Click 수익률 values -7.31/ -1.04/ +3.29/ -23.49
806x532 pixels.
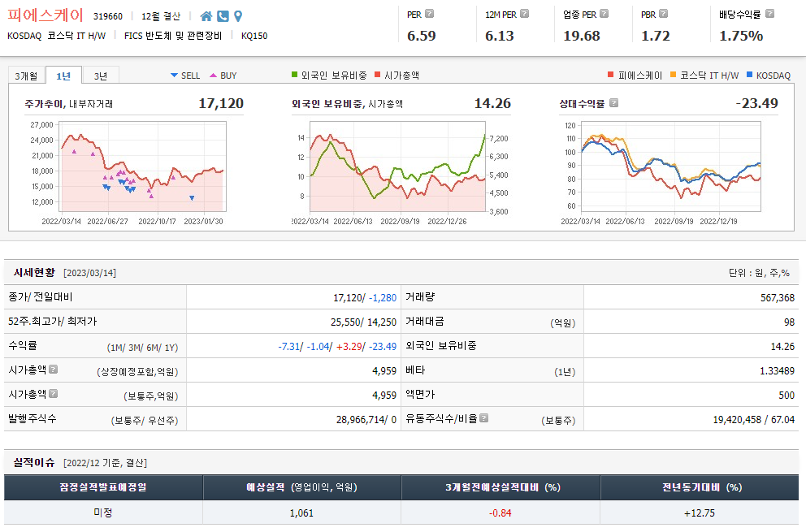click(337, 347)
